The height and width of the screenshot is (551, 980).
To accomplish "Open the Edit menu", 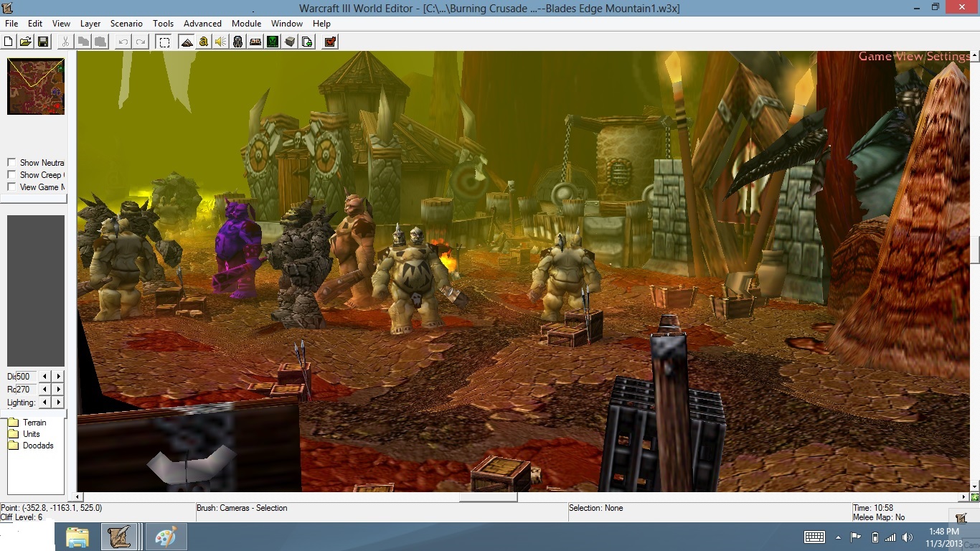I will 35,24.
